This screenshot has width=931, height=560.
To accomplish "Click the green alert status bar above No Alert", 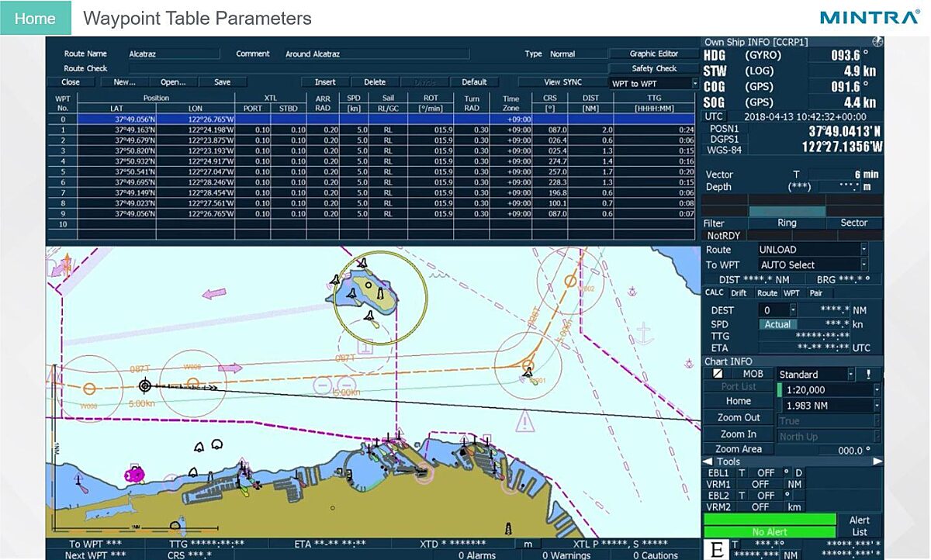I will (x=770, y=519).
